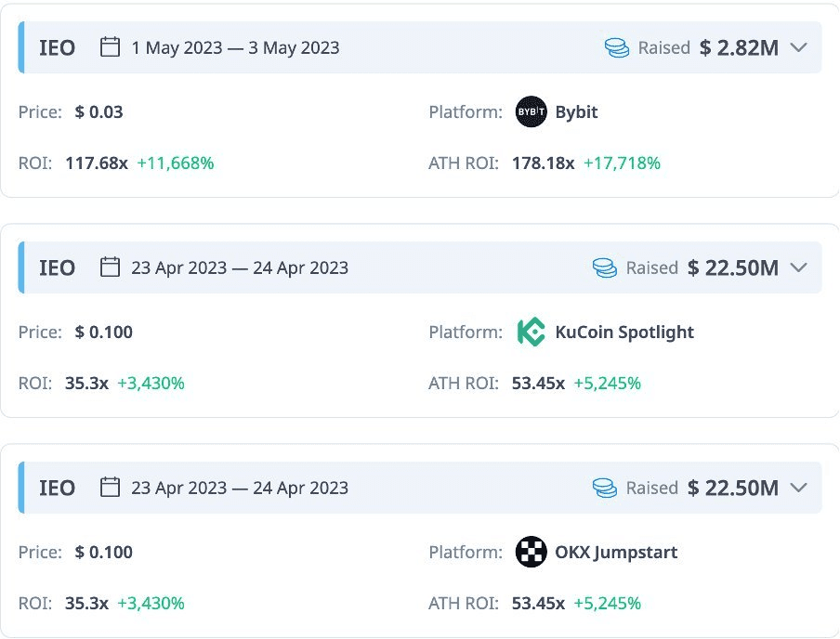Open the OKX Jumpstart platform link
Screen dimensions: 840x639
[x=615, y=553]
